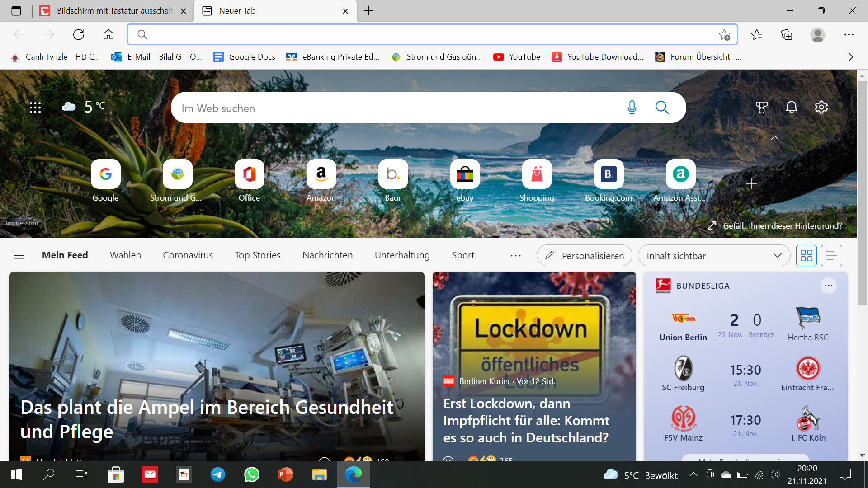Open Telegram from the taskbar
Screen dimensions: 868x488
pos(218,474)
